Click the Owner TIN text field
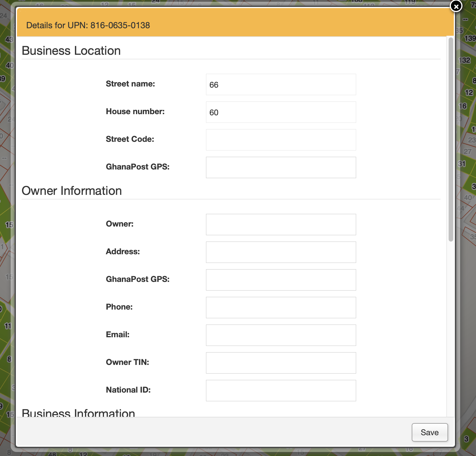 pos(281,363)
